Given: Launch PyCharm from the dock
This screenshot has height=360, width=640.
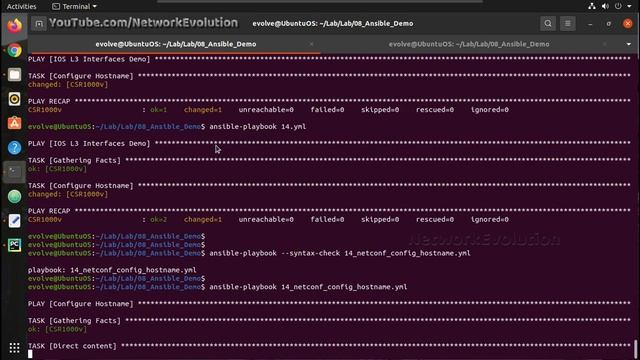Looking at the screenshot, I should [x=14, y=245].
